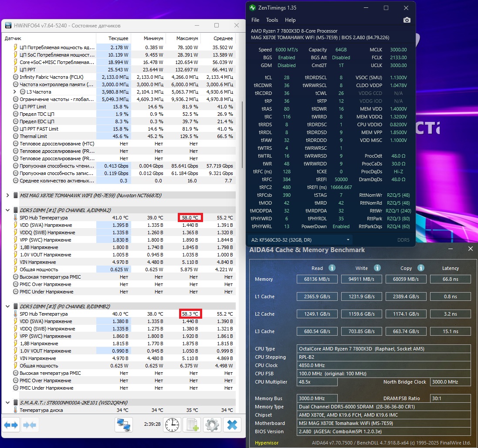The width and height of the screenshot is (478, 448).
Task: Click the AIDA64 Write info icon
Action: click(x=377, y=268)
